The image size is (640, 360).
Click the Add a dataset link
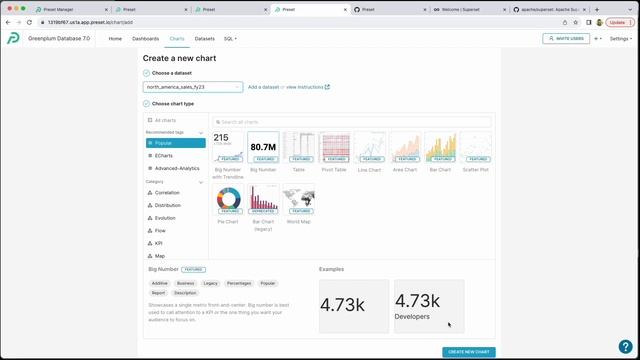click(263, 87)
